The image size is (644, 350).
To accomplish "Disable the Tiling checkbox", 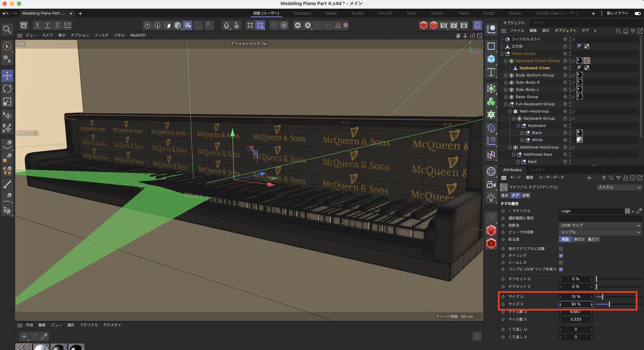I will pos(561,256).
